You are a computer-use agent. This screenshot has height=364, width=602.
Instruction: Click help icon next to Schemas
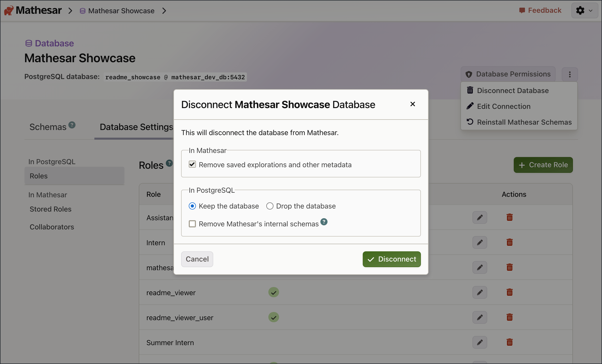(72, 125)
